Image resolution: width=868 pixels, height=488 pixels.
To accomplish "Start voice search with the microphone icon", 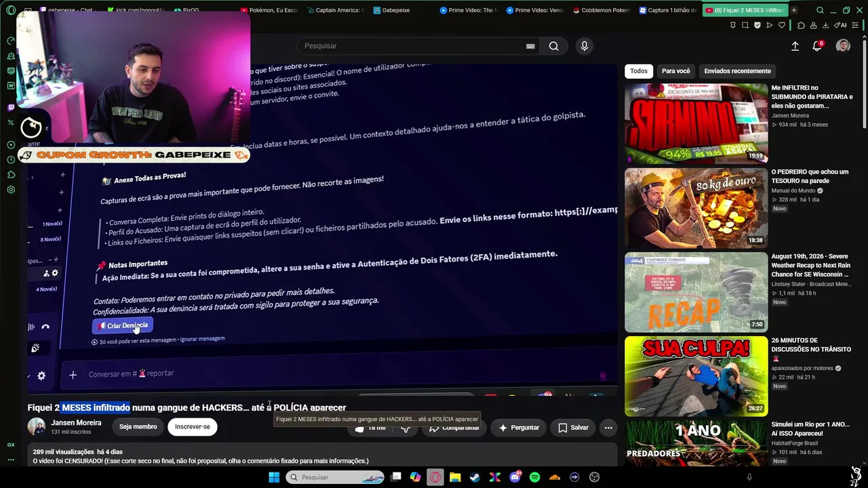I will 585,46.
